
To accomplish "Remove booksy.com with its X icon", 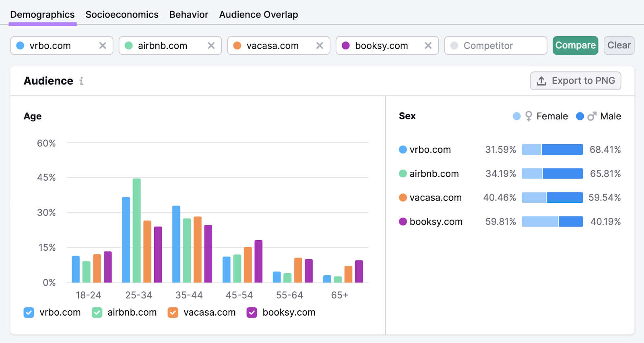I will (x=428, y=46).
